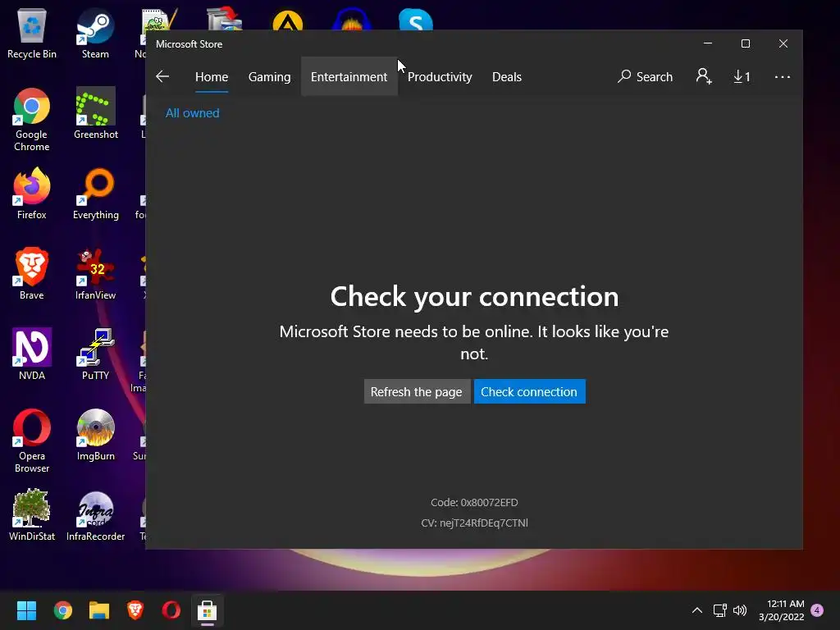Image resolution: width=840 pixels, height=630 pixels.
Task: Select the Recycle Bin desktop icon
Action: pyautogui.click(x=32, y=34)
